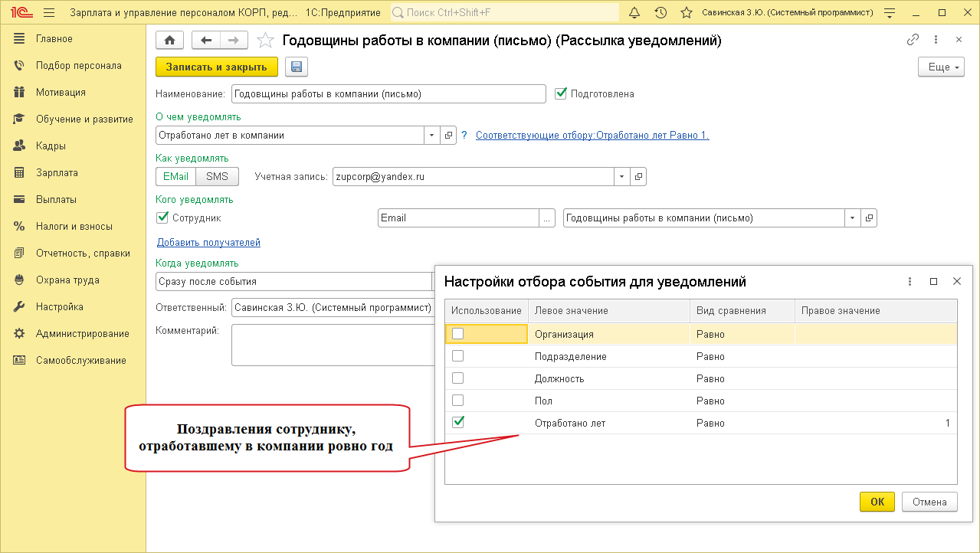Open the Учетная запись dropdown list
The image size is (980, 553).
[621, 177]
